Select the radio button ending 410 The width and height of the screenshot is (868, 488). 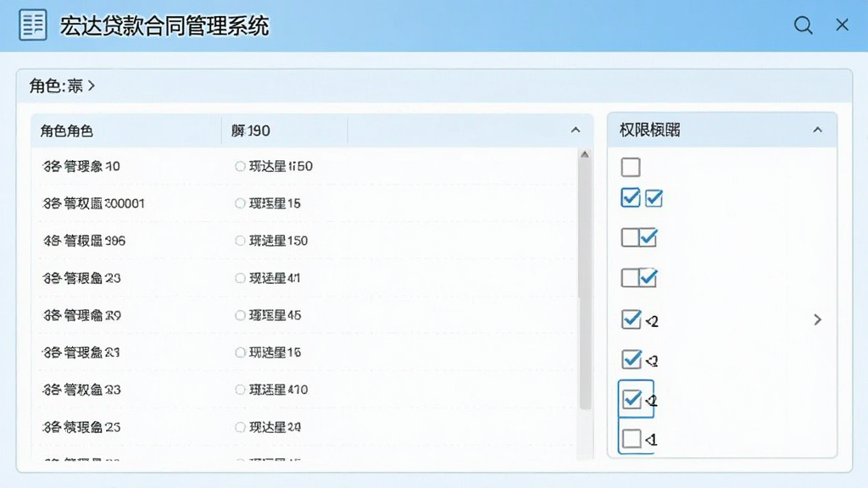point(240,390)
